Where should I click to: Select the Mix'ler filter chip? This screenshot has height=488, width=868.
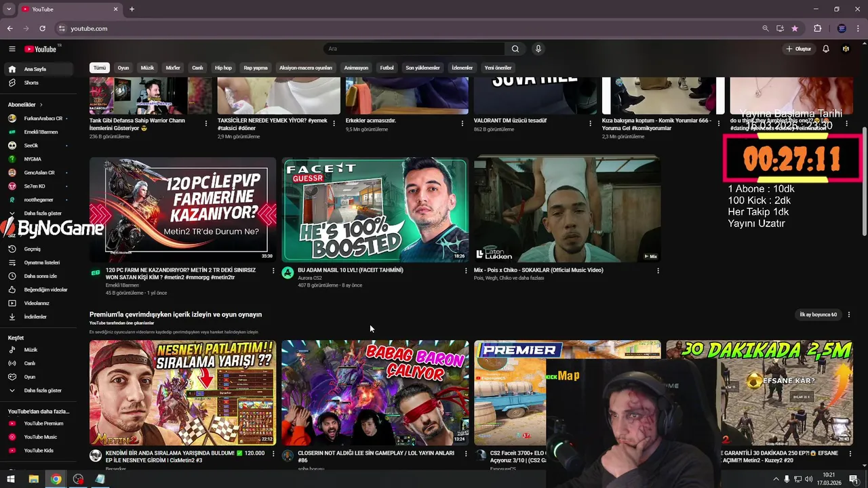(173, 68)
